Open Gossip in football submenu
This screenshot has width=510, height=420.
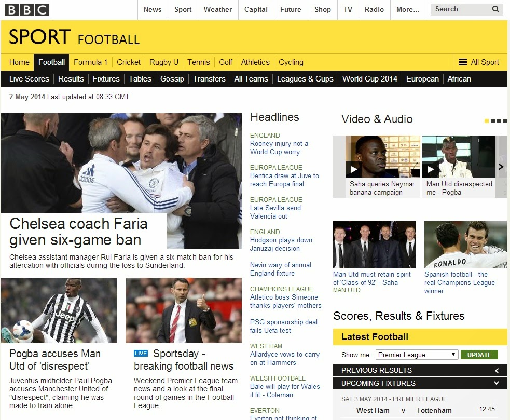[x=172, y=79]
